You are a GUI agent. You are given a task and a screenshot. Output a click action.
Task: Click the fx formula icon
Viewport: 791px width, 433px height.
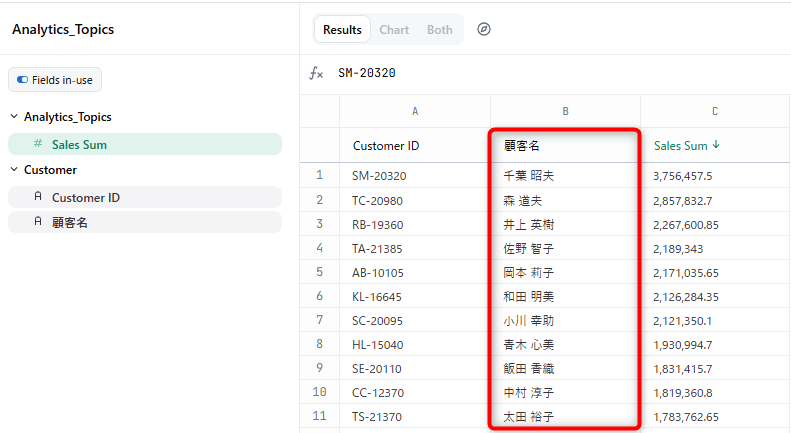(316, 73)
